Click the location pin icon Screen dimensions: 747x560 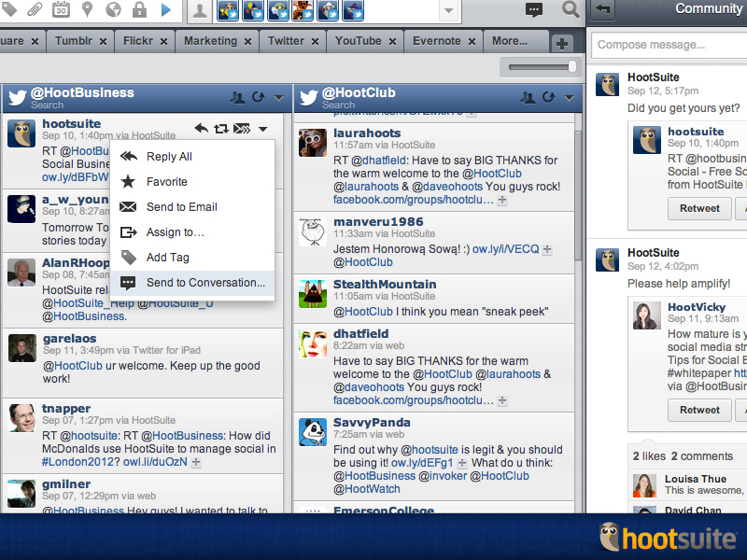pyautogui.click(x=87, y=10)
